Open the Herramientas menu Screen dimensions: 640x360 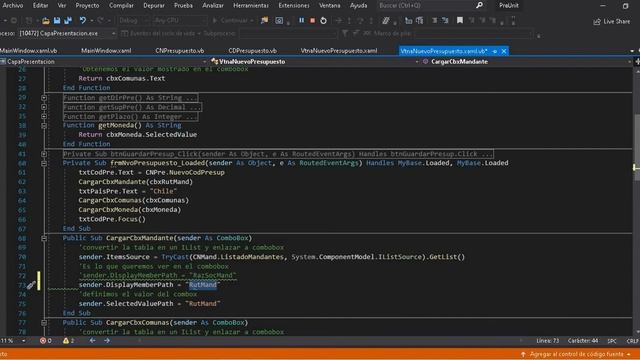[251, 5]
